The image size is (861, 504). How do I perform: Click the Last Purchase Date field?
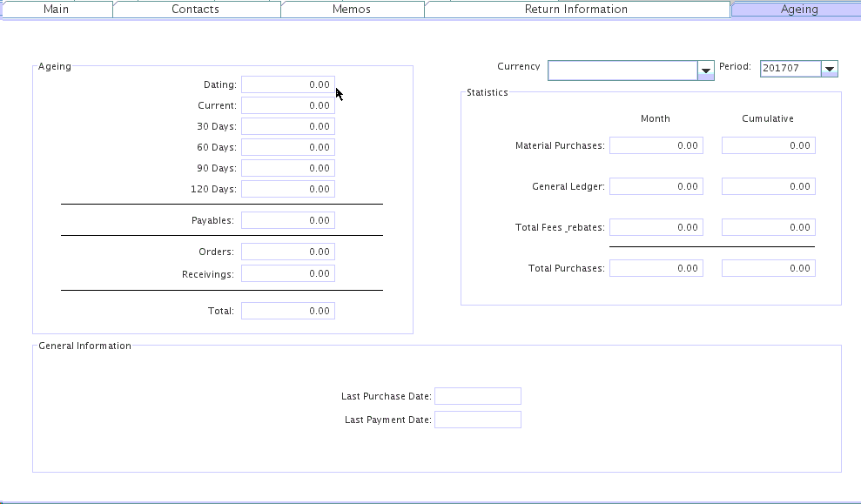coord(477,396)
